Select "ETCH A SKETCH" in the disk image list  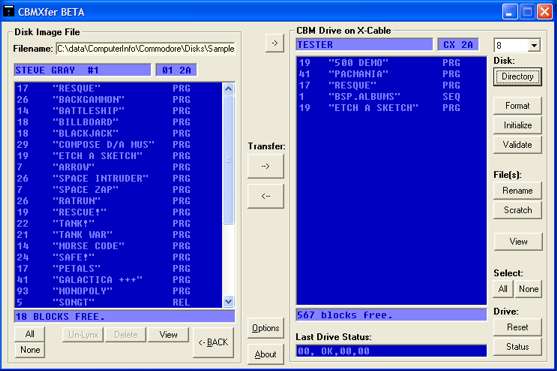click(118, 156)
